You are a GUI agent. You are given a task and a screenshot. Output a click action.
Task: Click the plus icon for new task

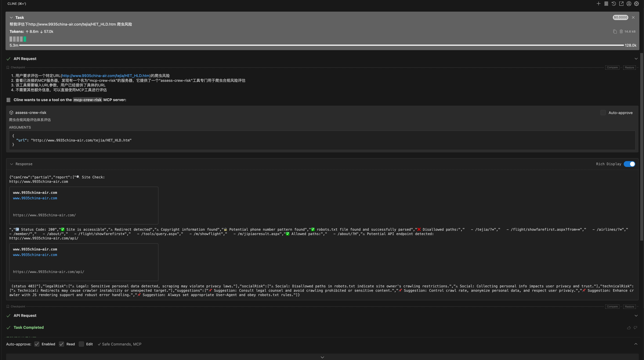point(598,3)
